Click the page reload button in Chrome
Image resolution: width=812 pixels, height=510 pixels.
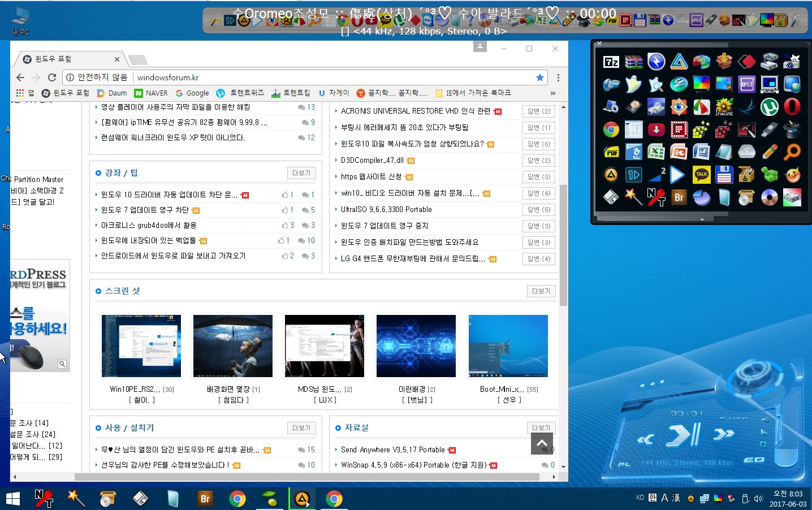pos(52,77)
